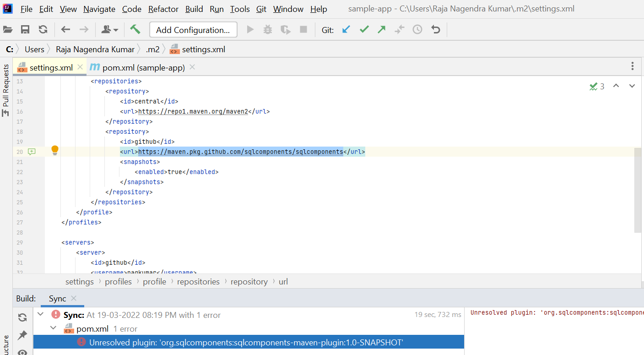Click settings.xml in navigation bar
Image resolution: width=644 pixels, height=355 pixels.
(198, 49)
